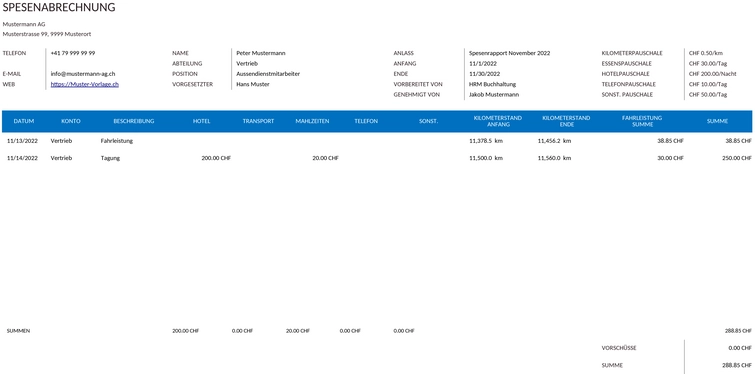Select the info@mustermann-ag.ch email cell
This screenshot has width=755, height=374.
(x=83, y=74)
